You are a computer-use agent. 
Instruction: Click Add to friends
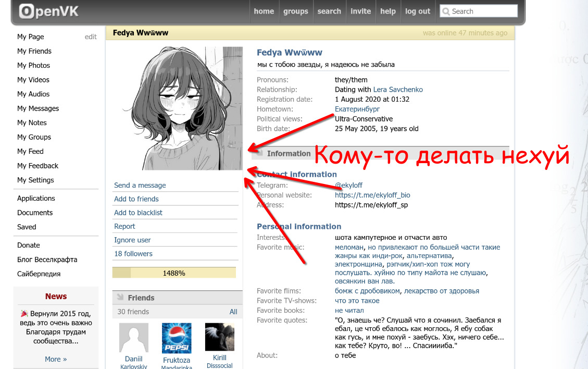click(x=136, y=199)
